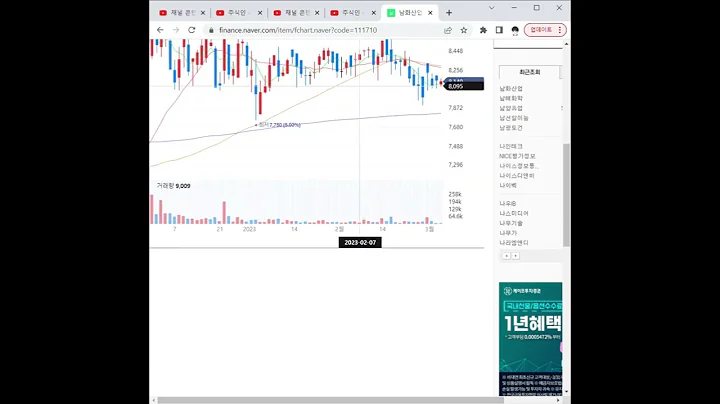Click the 8,095 current price label

tap(464, 86)
